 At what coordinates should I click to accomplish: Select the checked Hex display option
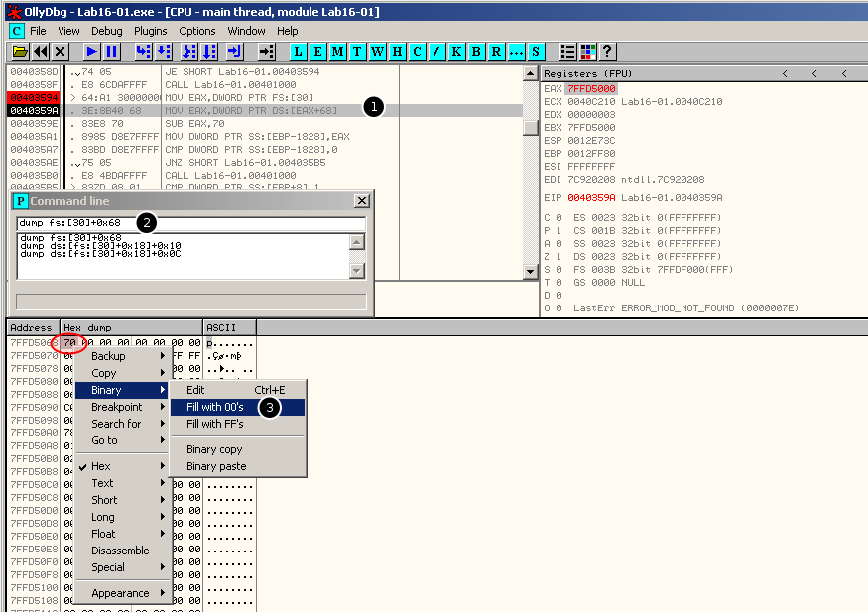pyautogui.click(x=101, y=466)
